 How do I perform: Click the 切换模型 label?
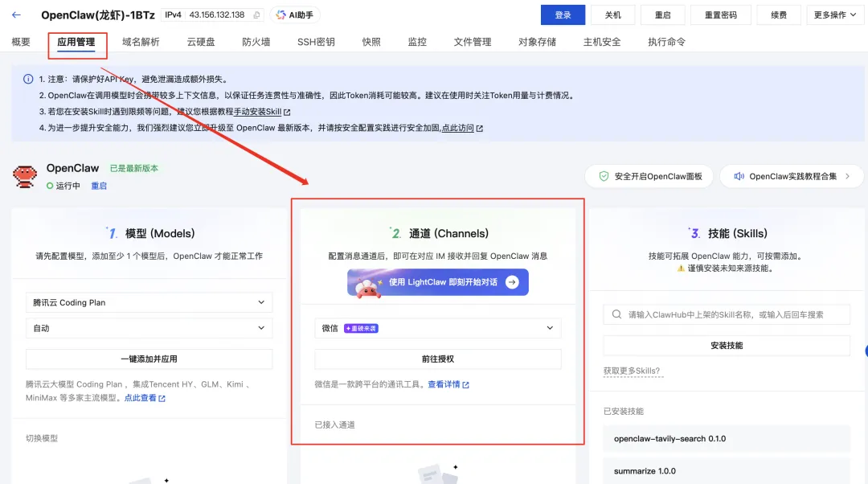coord(42,438)
